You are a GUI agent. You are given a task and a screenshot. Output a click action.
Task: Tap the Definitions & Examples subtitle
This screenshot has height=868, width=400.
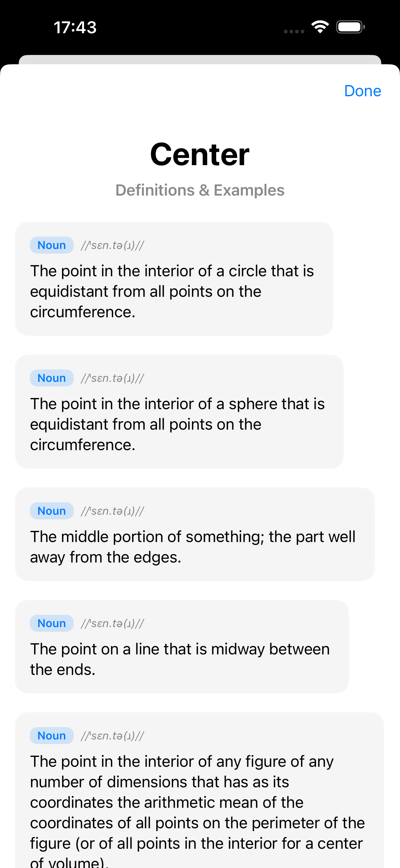(x=200, y=190)
